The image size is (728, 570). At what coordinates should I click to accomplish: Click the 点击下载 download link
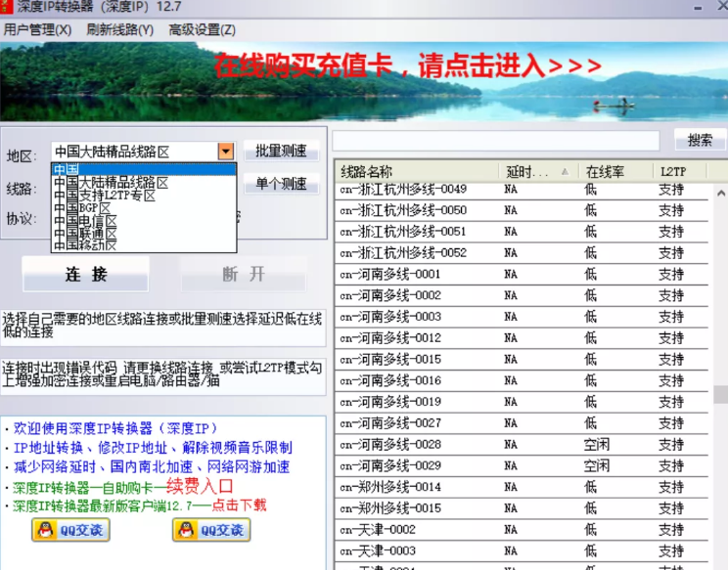[x=233, y=505]
